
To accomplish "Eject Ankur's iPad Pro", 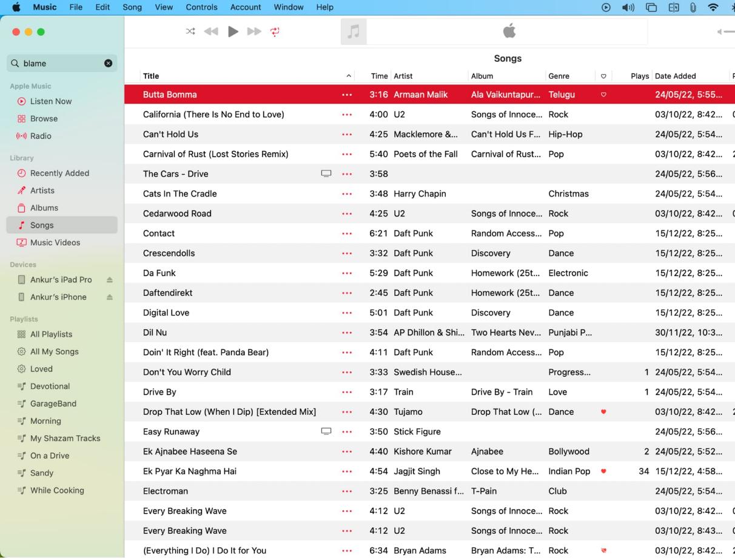I will tap(110, 280).
